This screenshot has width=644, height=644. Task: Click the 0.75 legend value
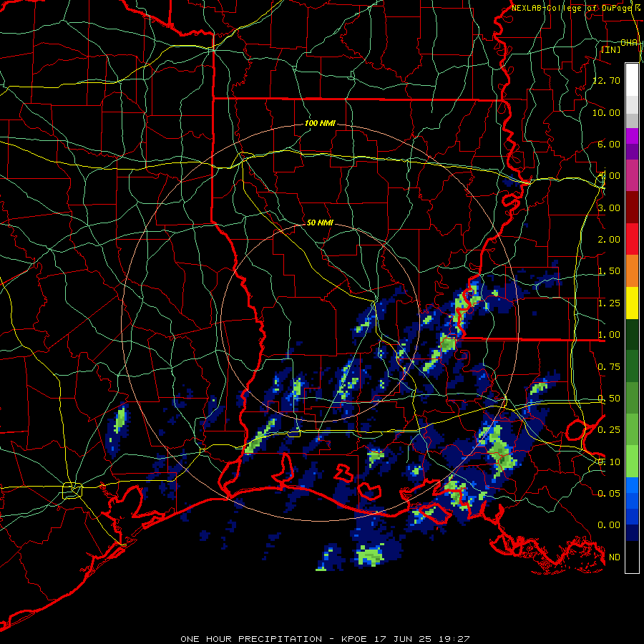[x=609, y=367]
